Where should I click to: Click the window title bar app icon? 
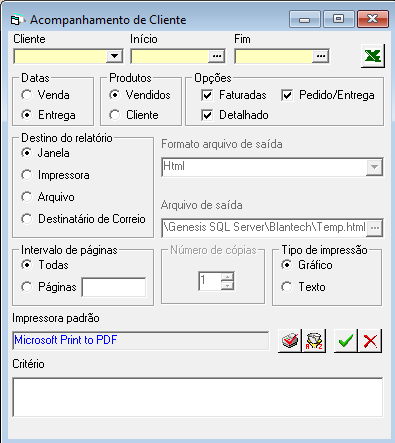(17, 20)
